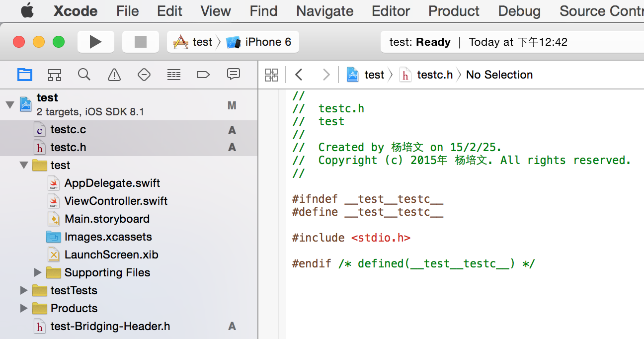Open the Navigate menu

click(324, 10)
